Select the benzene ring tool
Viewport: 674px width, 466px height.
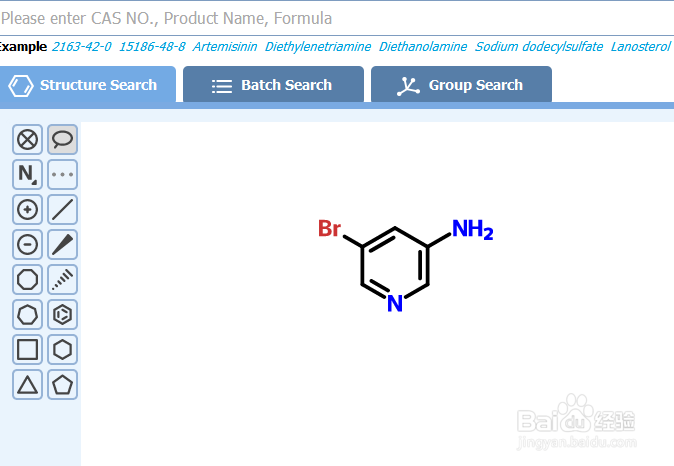click(x=62, y=315)
